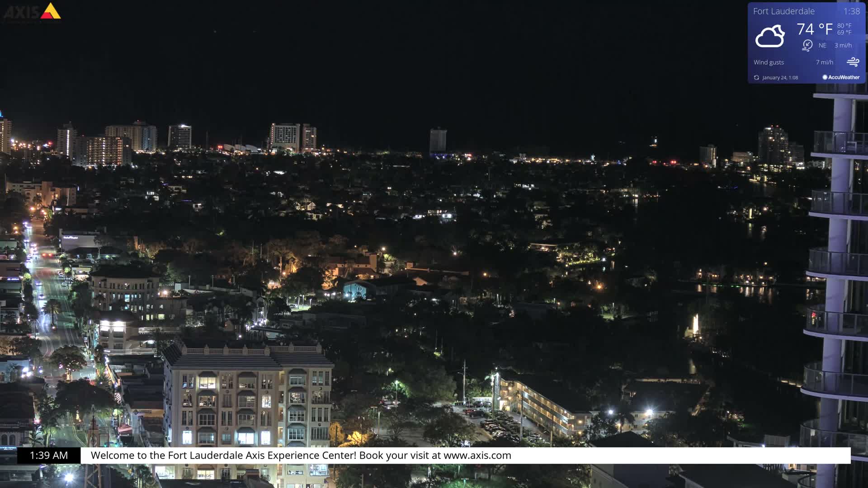Click the 1:38 widget clock
The image size is (868, 488).
pos(852,11)
